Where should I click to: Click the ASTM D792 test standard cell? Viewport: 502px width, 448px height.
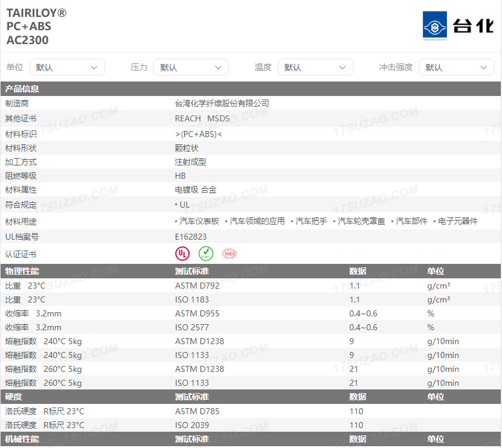point(197,286)
